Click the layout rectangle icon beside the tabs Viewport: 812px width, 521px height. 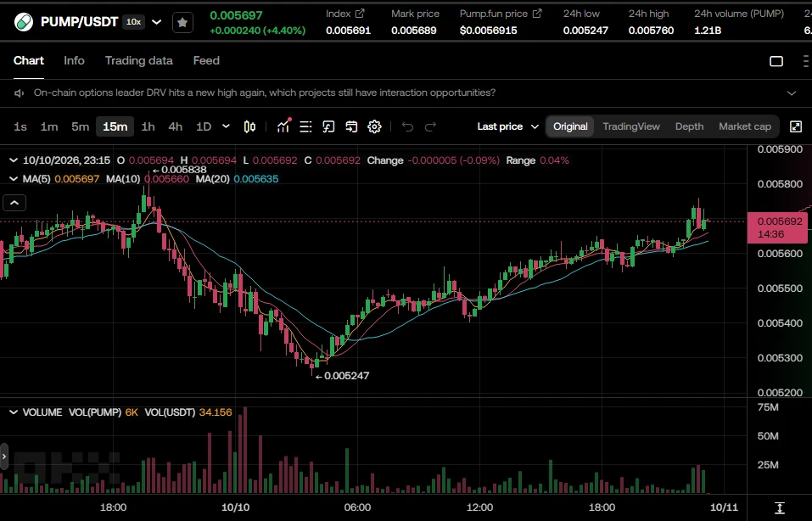(776, 61)
